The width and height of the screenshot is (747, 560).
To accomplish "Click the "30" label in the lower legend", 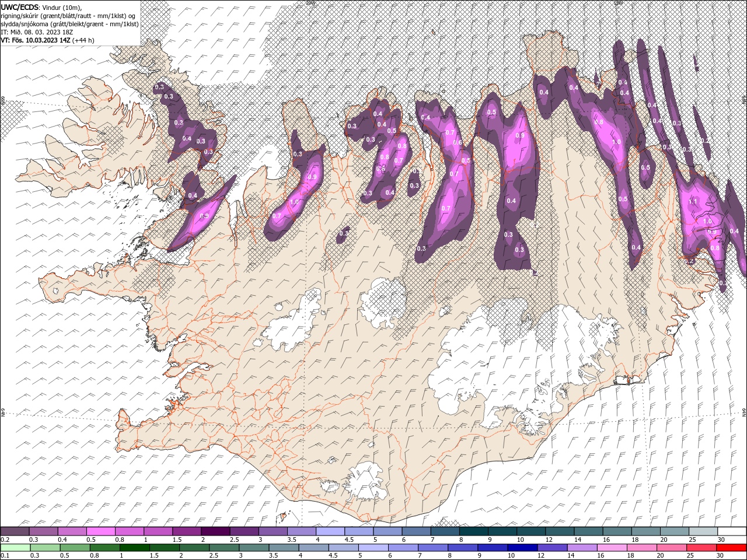I will (720, 556).
